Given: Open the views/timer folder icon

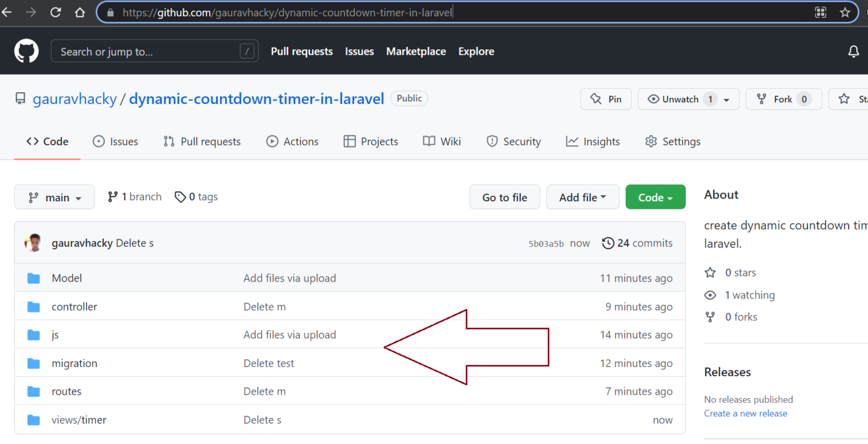Looking at the screenshot, I should (34, 420).
